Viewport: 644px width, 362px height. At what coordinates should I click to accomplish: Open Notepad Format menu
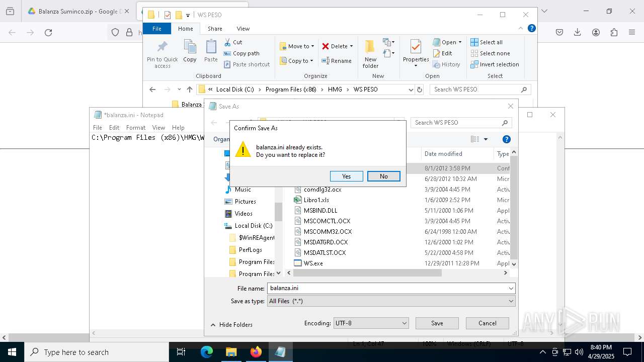(136, 128)
